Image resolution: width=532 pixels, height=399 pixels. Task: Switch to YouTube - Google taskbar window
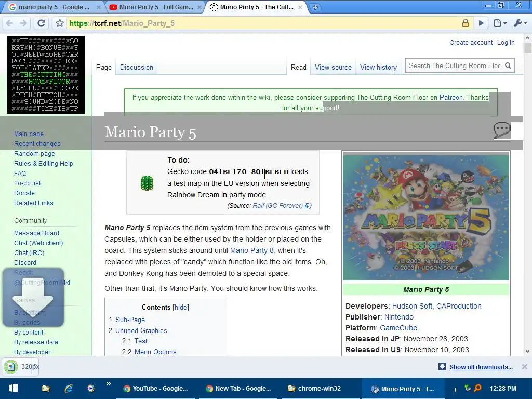(x=156, y=389)
